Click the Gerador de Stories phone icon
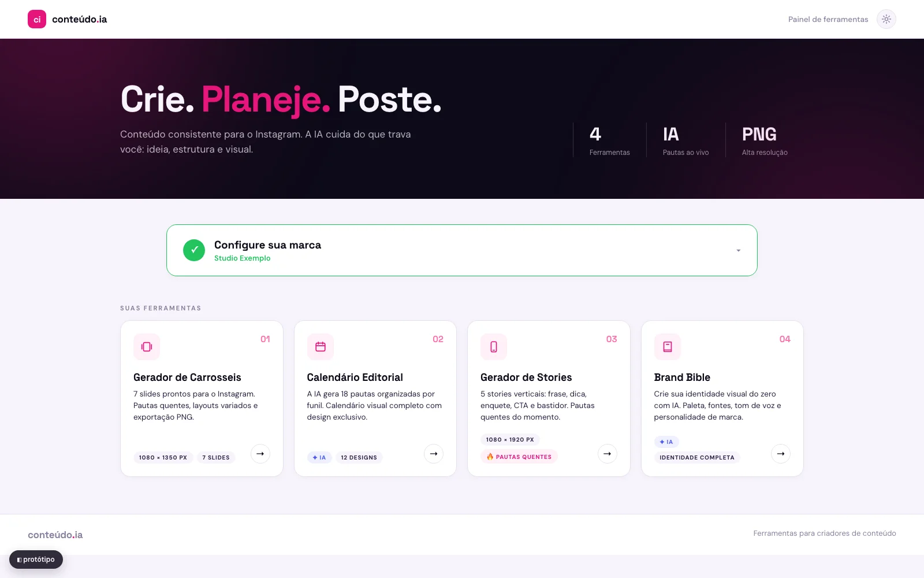This screenshot has height=578, width=924. [x=494, y=347]
